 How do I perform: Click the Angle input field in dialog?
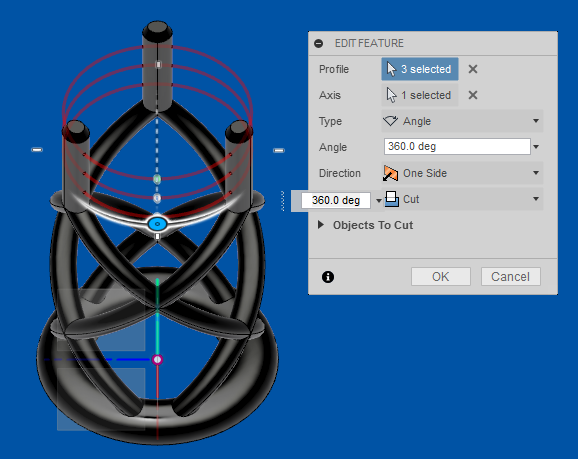tap(457, 147)
